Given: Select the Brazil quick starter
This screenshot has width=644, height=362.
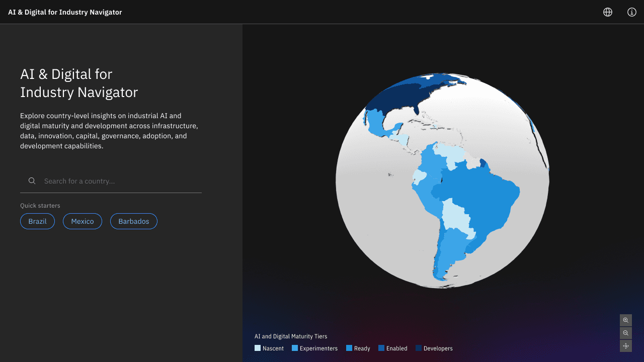Looking at the screenshot, I should (x=37, y=221).
